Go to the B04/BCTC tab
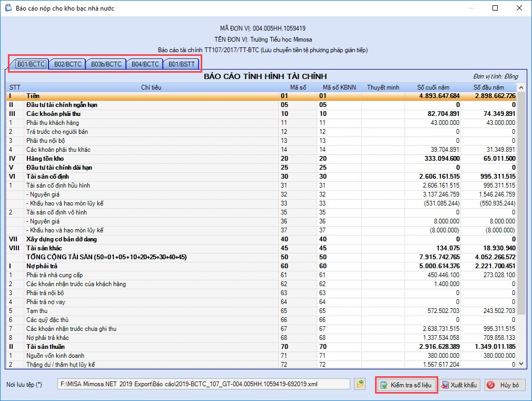Viewport: 532px width, 401px height. point(145,64)
